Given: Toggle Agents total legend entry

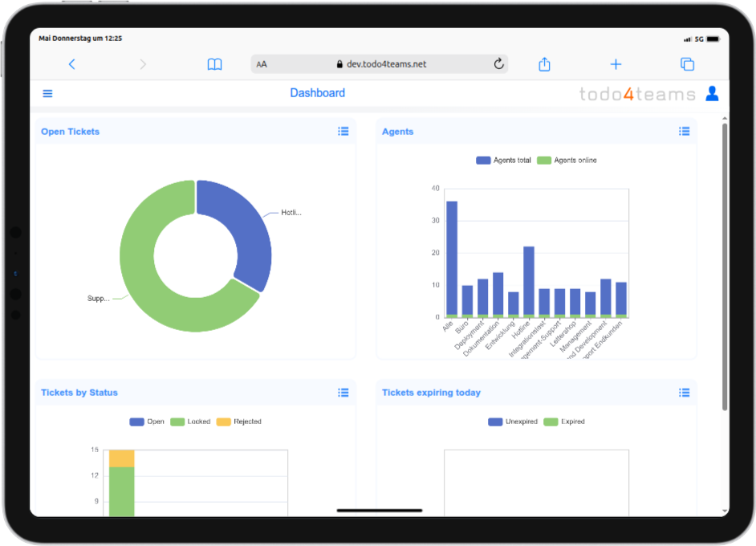Looking at the screenshot, I should point(503,160).
